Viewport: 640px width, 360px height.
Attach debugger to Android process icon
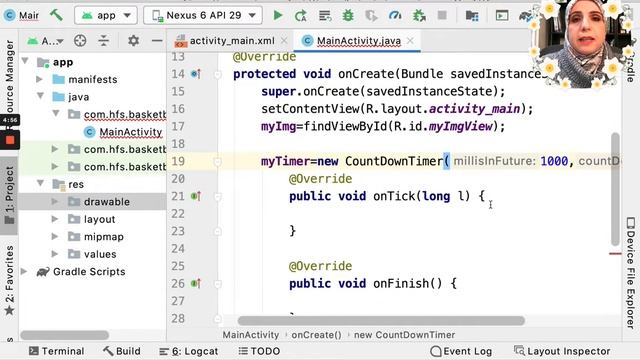(x=419, y=16)
